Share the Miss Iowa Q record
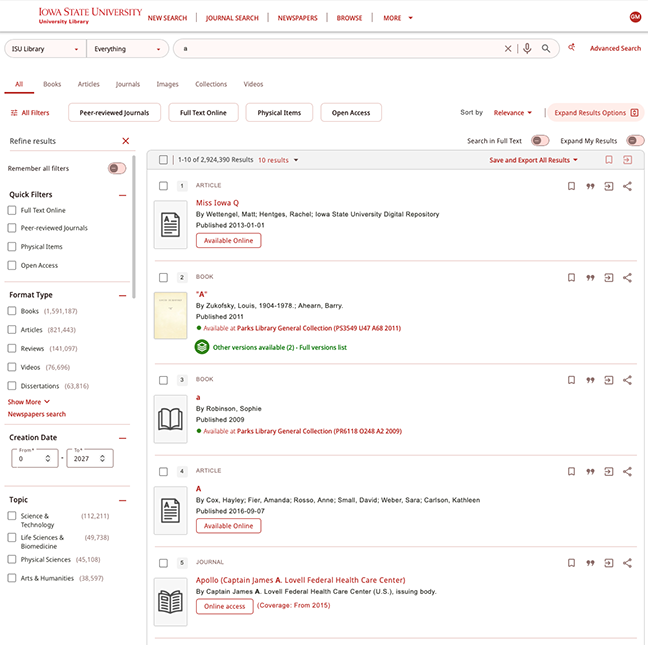Viewport: 648px width, 645px height. click(627, 186)
